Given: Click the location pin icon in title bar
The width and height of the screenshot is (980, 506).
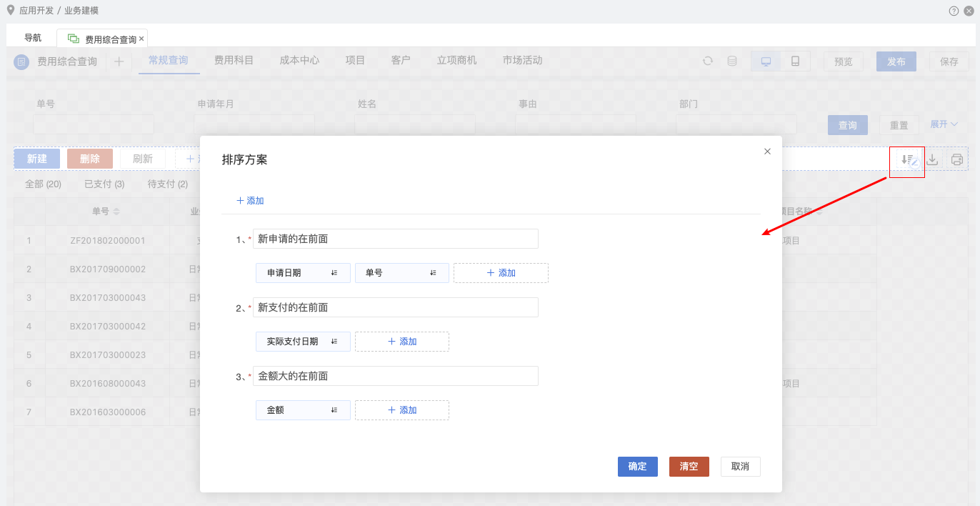Looking at the screenshot, I should point(10,10).
